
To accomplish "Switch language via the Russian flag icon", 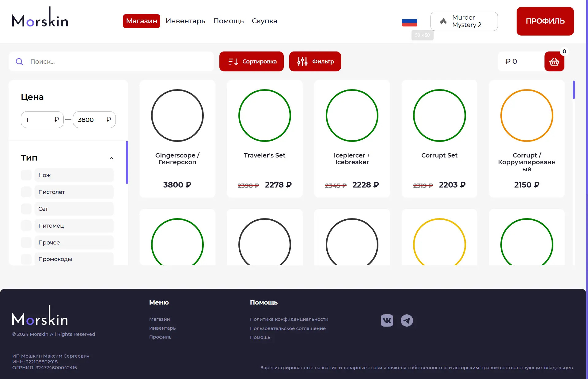I will click(409, 23).
